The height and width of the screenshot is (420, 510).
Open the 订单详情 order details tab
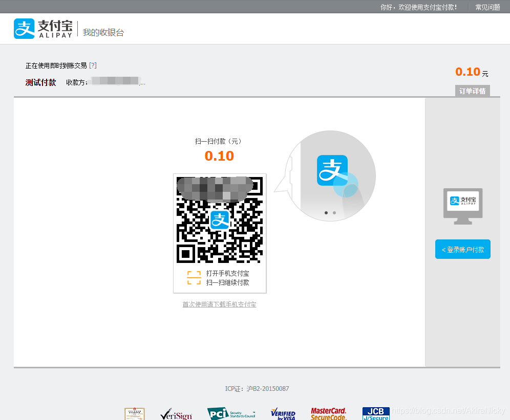tap(472, 91)
